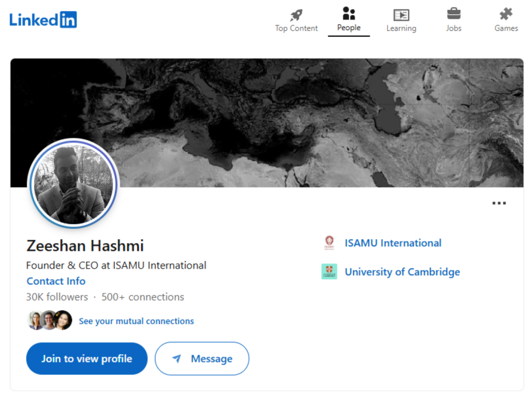This screenshot has height=401, width=532.
Task: Open the three-dot more options menu
Action: click(x=499, y=203)
